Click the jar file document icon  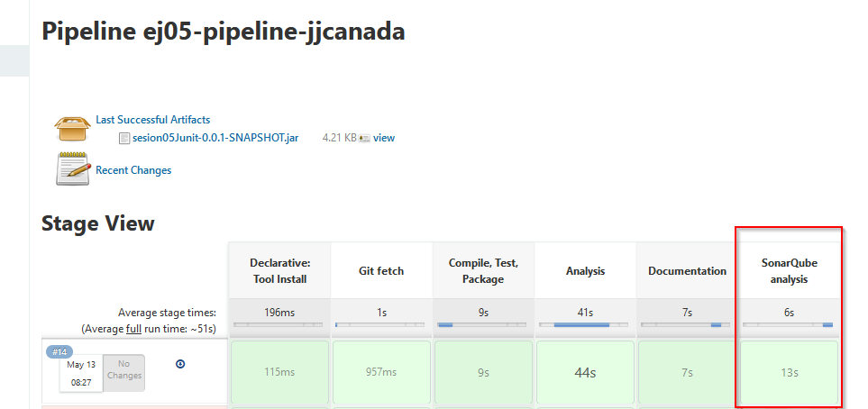coord(124,138)
